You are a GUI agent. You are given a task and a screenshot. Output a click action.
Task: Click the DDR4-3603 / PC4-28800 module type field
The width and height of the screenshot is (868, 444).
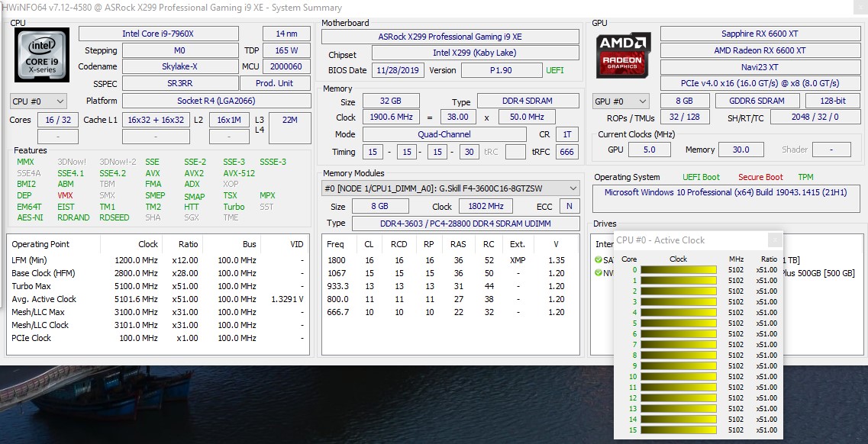465,224
